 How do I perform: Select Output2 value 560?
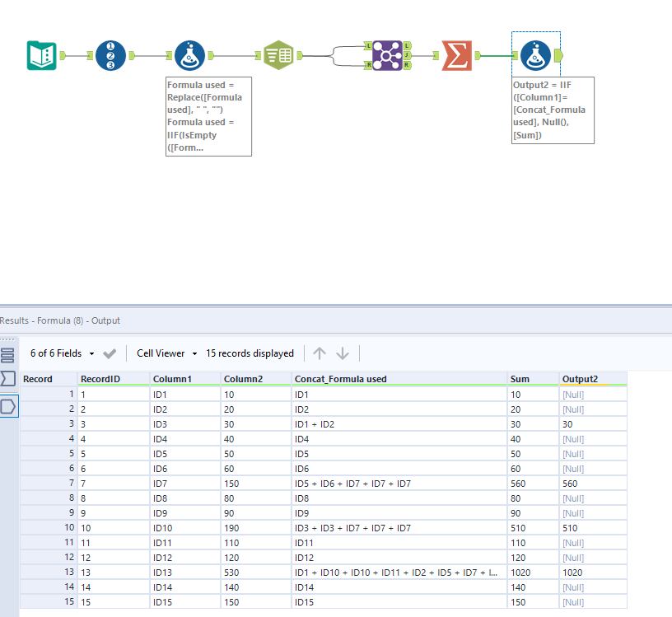593,484
